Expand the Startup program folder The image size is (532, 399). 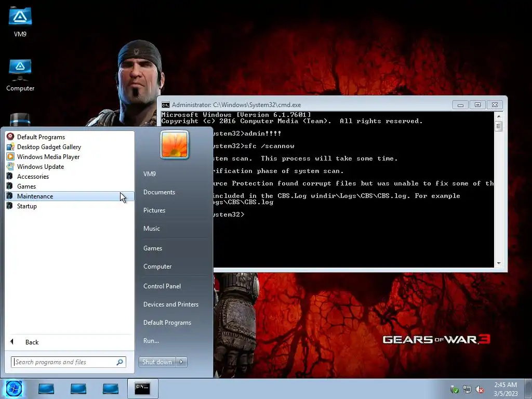pos(70,206)
